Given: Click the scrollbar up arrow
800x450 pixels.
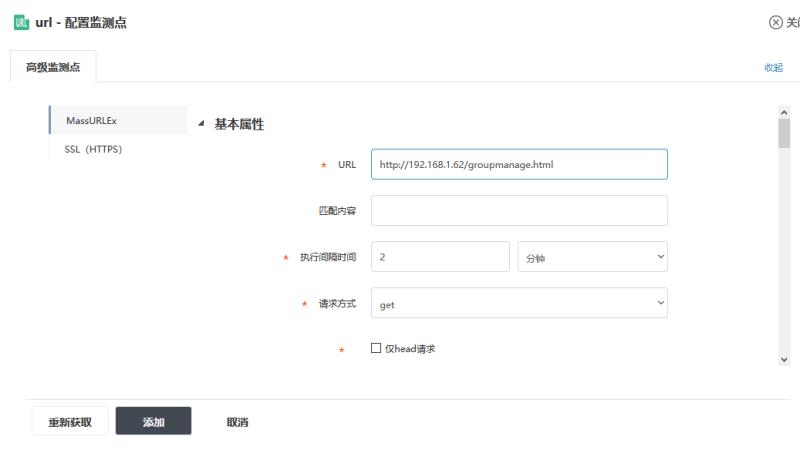Looking at the screenshot, I should coord(784,113).
